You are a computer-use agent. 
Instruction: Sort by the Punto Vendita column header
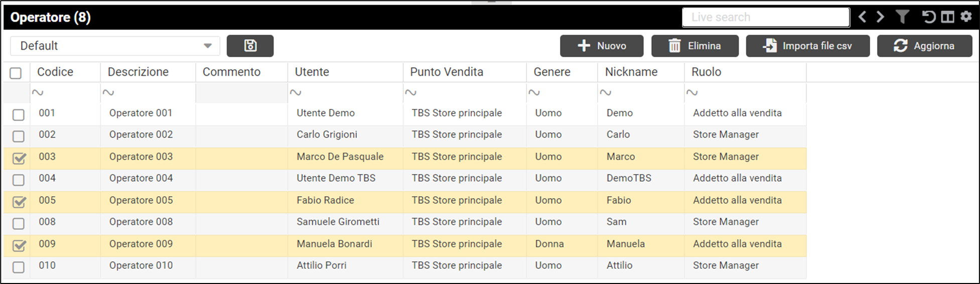point(447,72)
